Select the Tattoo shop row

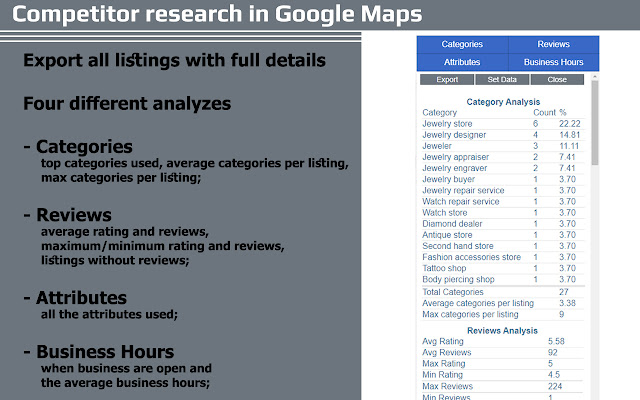[502, 268]
